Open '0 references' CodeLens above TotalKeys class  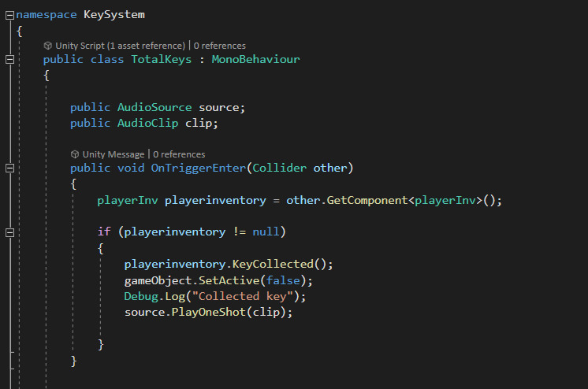(219, 46)
